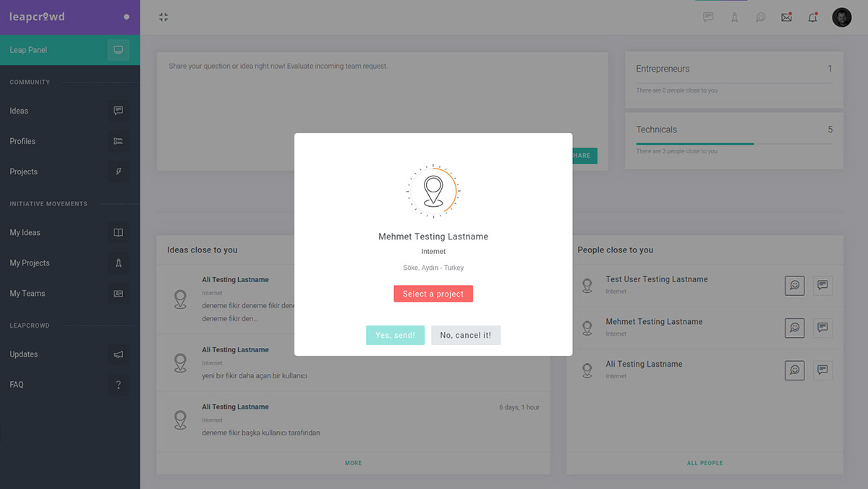Click idea 'deneme fikir başka kullanıcı tarafından'

[261, 433]
